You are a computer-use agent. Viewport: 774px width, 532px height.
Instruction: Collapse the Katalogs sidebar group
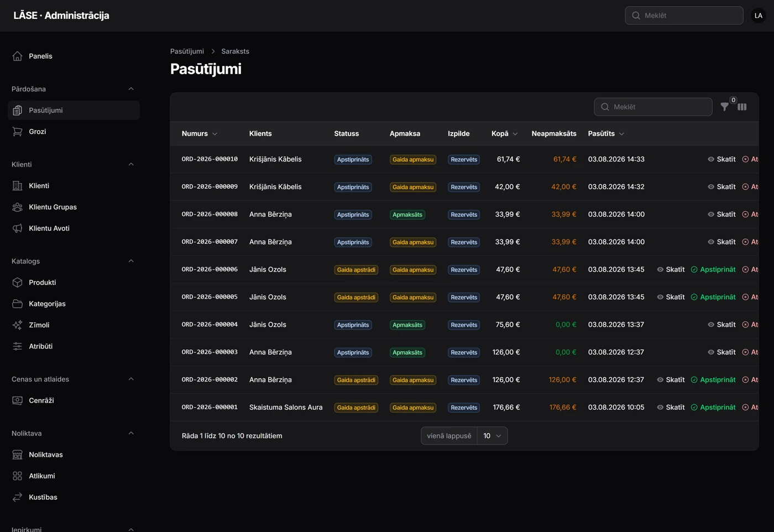tap(131, 261)
